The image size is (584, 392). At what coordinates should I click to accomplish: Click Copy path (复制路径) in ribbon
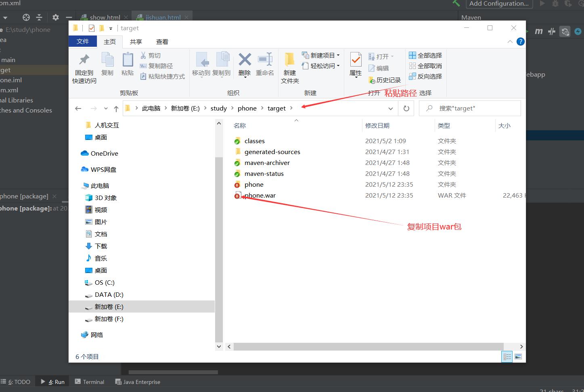[x=156, y=66]
